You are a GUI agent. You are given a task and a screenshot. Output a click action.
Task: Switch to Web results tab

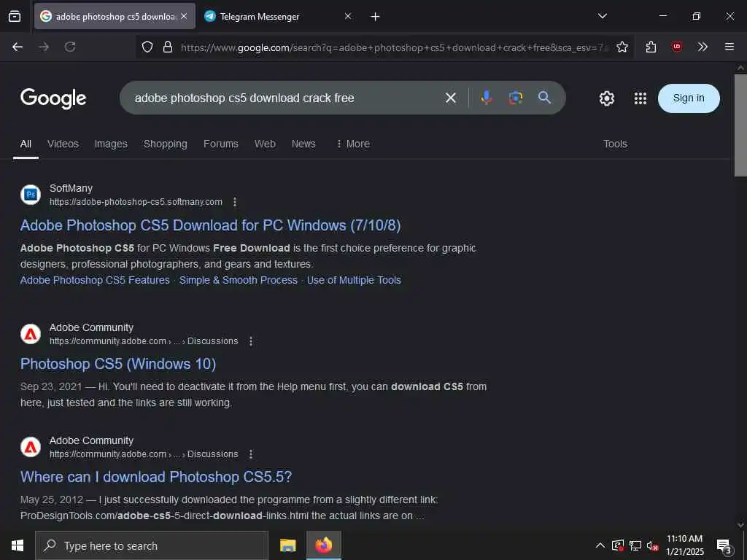(265, 144)
